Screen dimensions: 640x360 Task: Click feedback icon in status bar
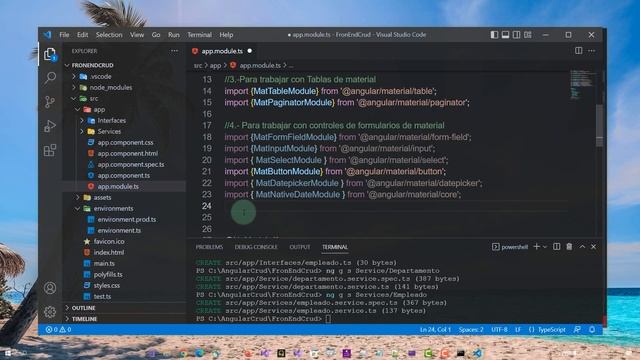[x=577, y=329]
